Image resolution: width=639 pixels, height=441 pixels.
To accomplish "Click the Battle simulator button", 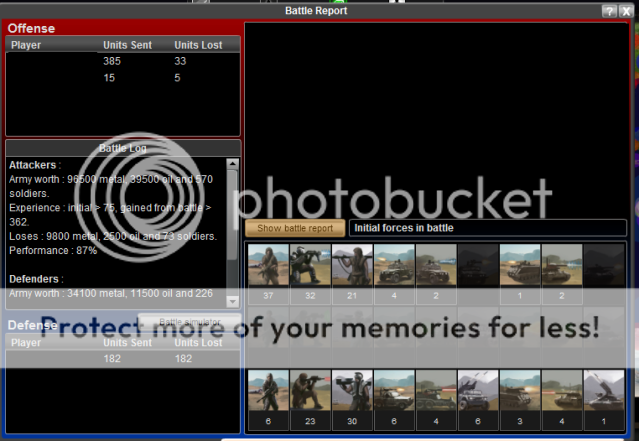I will point(189,322).
